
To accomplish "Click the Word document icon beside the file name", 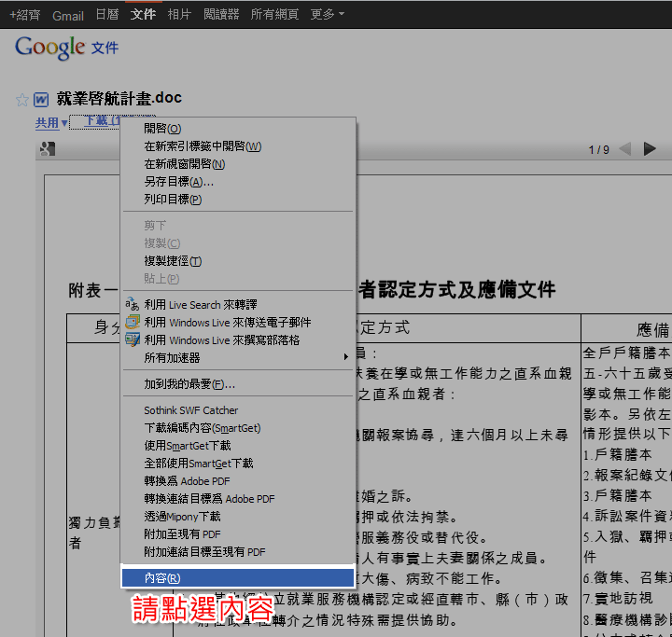I will click(x=41, y=100).
